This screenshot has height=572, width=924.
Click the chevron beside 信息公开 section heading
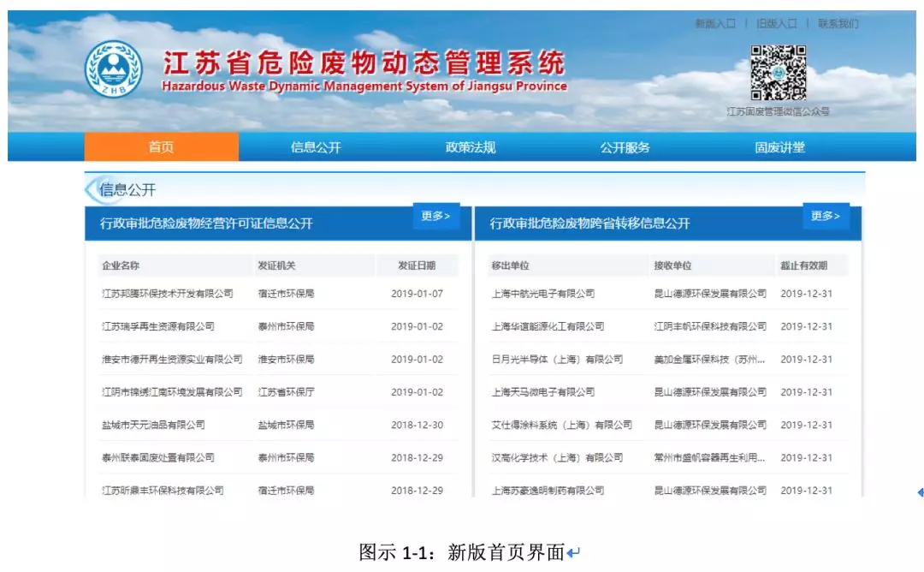[x=90, y=189]
